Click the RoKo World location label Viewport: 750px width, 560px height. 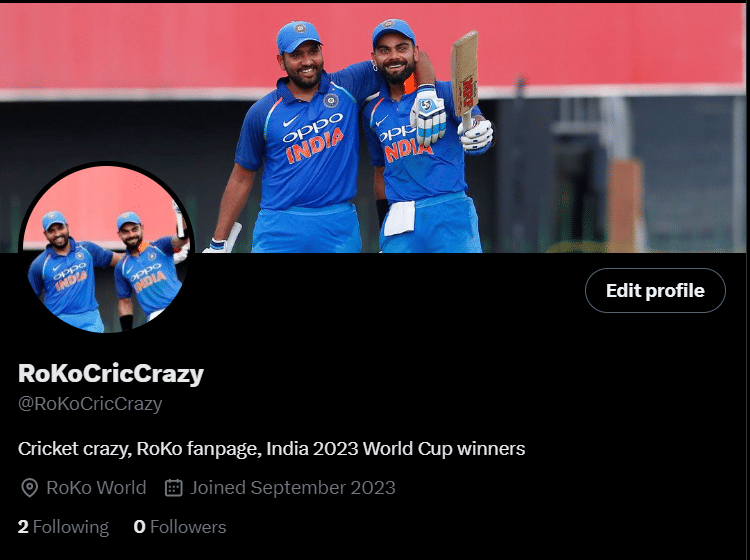pyautogui.click(x=96, y=488)
